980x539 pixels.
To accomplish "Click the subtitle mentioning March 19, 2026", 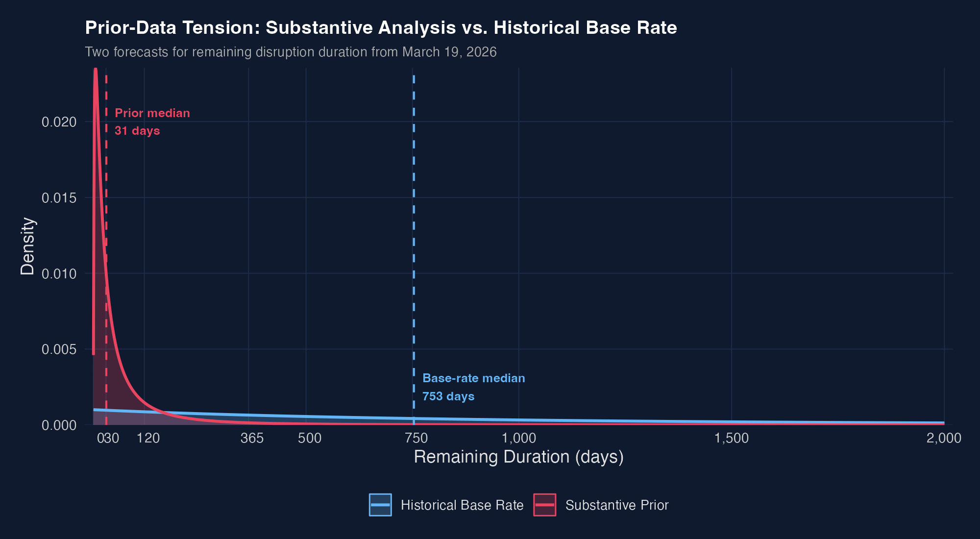I will click(x=291, y=52).
